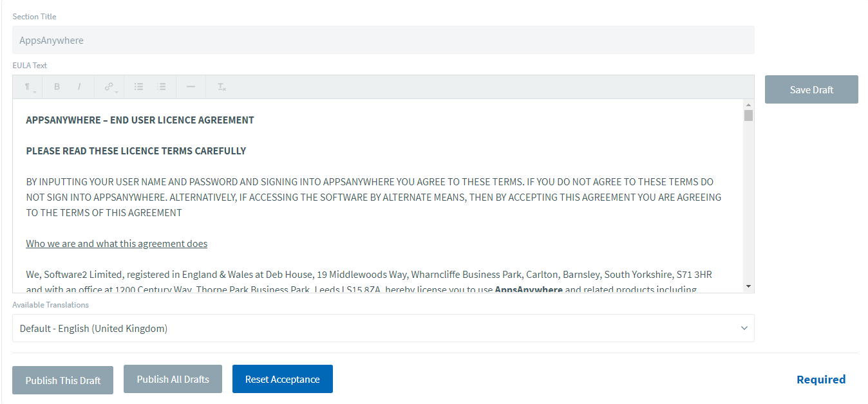Click the EULA title line in the editor
This screenshot has height=404, width=868.
click(x=140, y=120)
